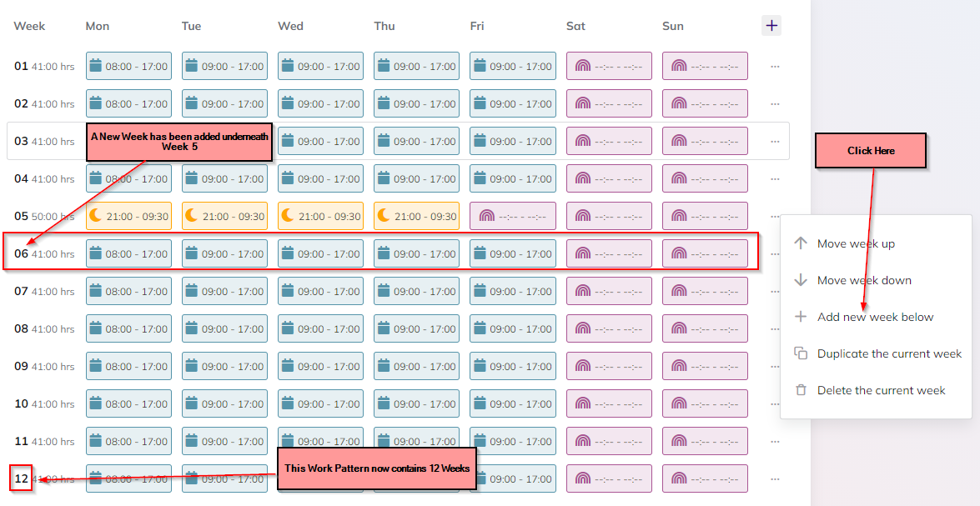Click Week 03 Tuesday 09:00 - 17:00 shift

224,140
